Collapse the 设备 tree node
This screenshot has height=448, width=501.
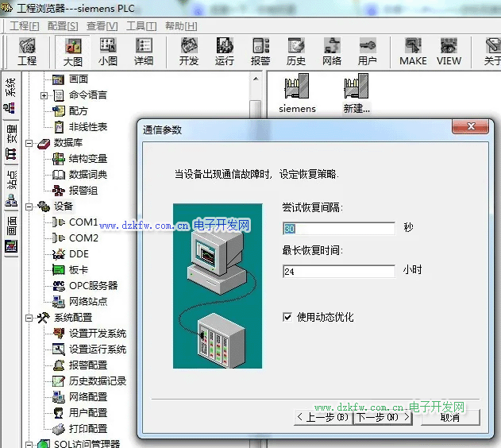click(x=29, y=207)
